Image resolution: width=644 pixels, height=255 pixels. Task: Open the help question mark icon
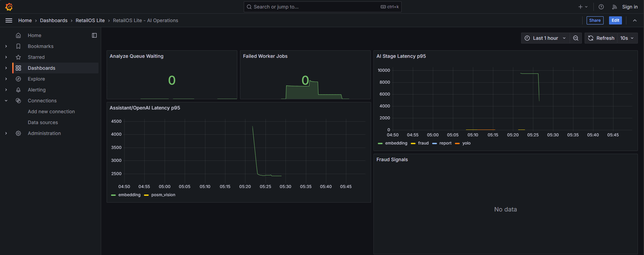tap(601, 7)
